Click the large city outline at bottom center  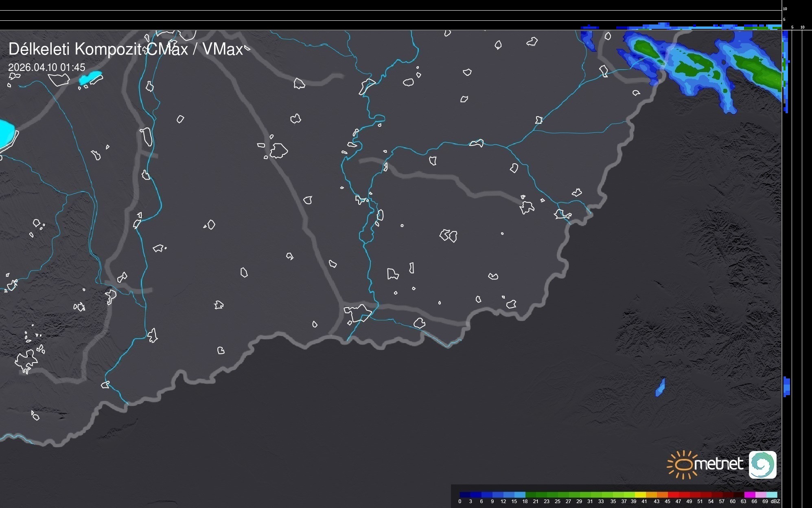[358, 313]
